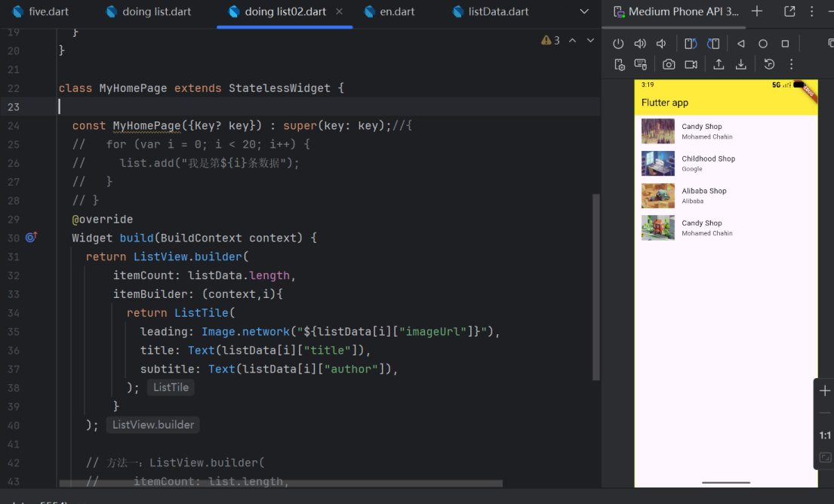Viewport: 834px width, 504px height.
Task: Rotate emulator left with rotate icon
Action: click(691, 44)
